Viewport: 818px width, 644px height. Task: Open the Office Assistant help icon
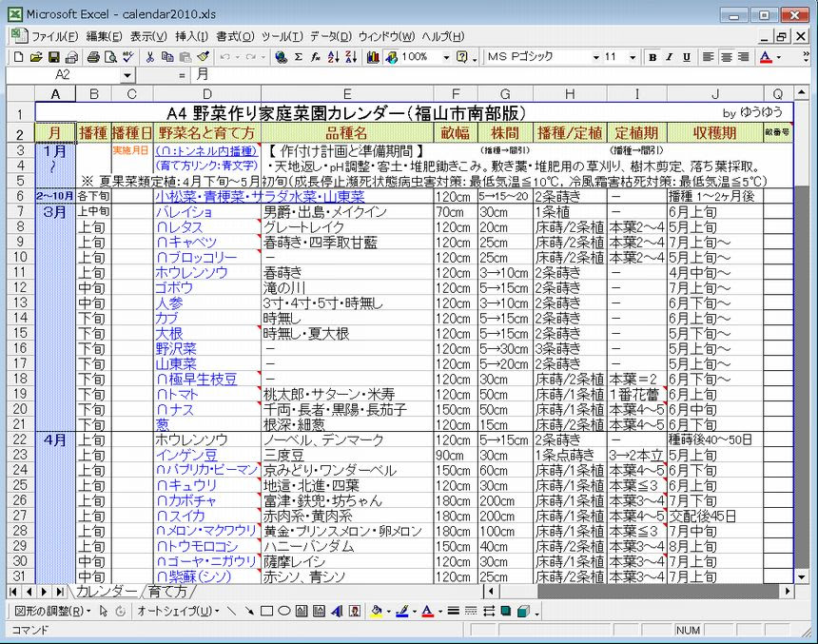click(461, 57)
